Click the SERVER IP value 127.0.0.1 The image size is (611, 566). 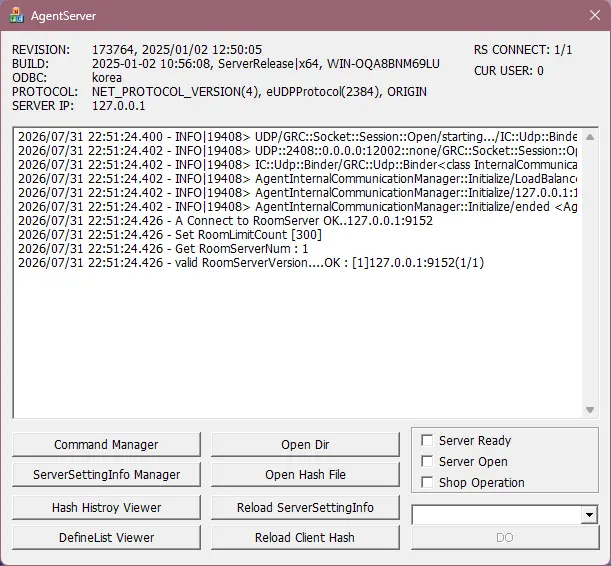pyautogui.click(x=118, y=106)
